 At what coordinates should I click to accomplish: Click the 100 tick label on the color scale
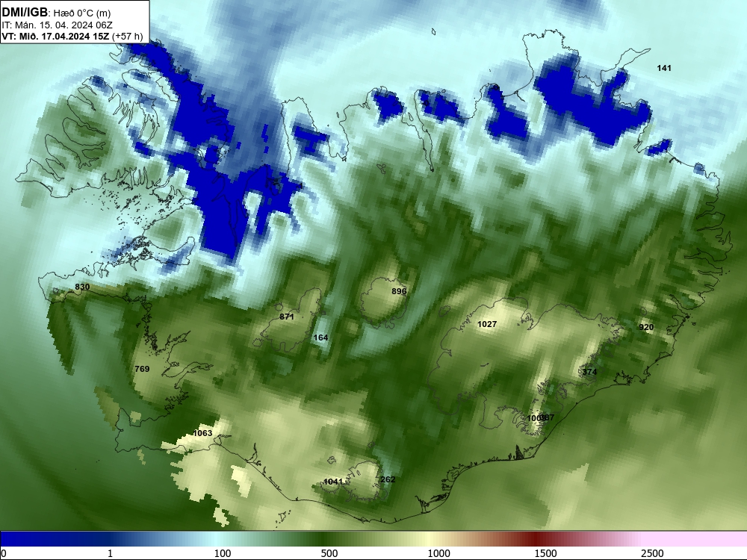point(223,553)
